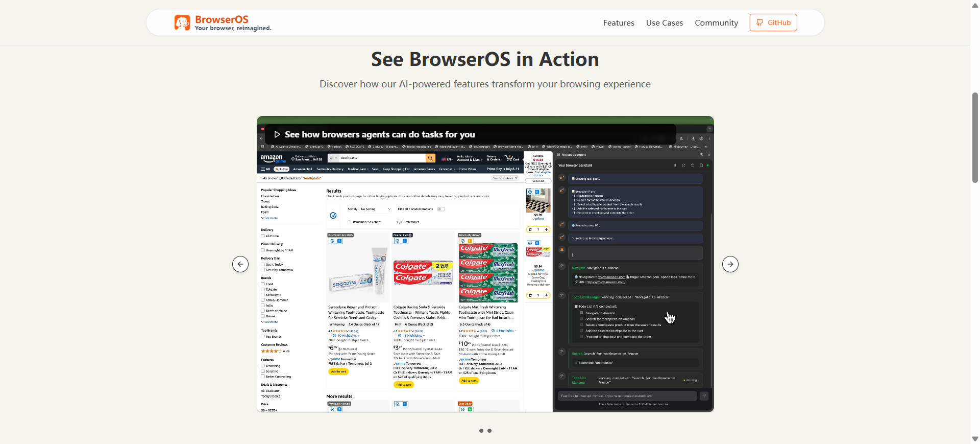Add Colgate Max Fresh toothpaste to cart

pyautogui.click(x=469, y=381)
